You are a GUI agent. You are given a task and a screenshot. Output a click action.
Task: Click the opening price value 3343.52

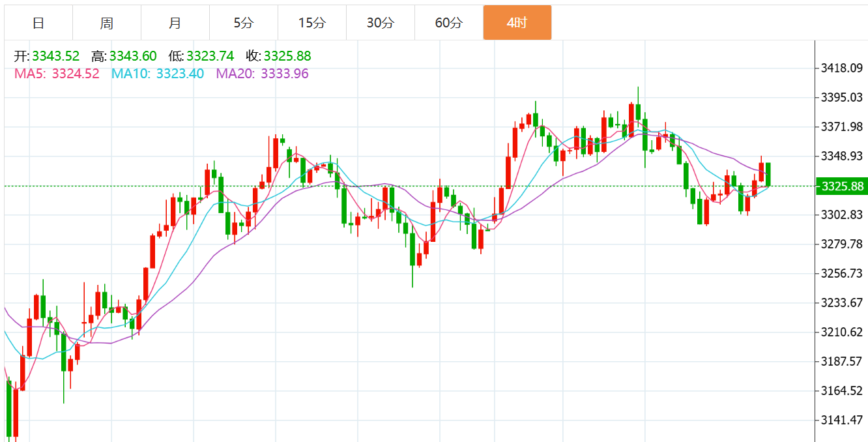55,57
